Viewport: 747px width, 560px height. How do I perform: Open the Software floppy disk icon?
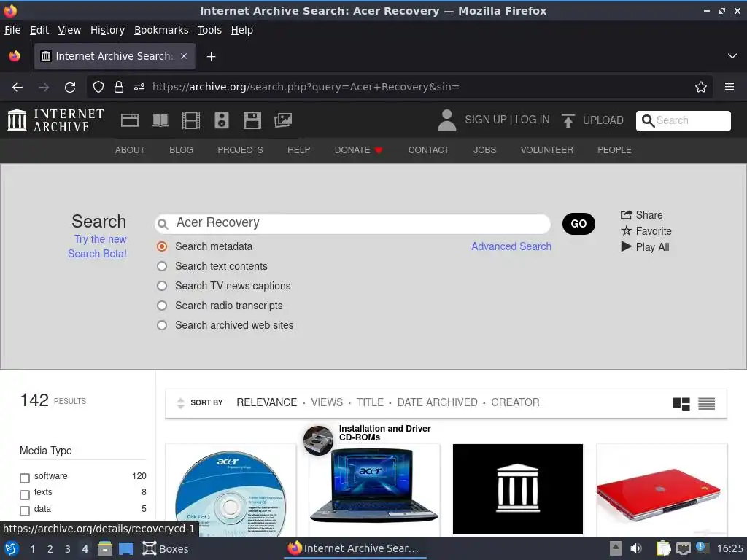point(252,120)
